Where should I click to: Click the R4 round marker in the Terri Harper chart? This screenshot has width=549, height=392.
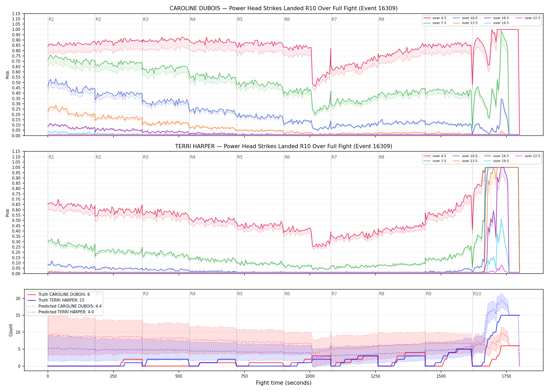pos(193,157)
